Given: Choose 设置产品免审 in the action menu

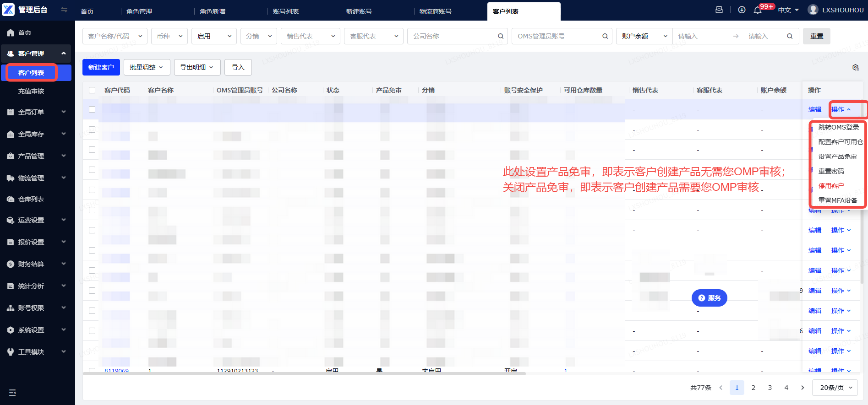Looking at the screenshot, I should coord(838,157).
